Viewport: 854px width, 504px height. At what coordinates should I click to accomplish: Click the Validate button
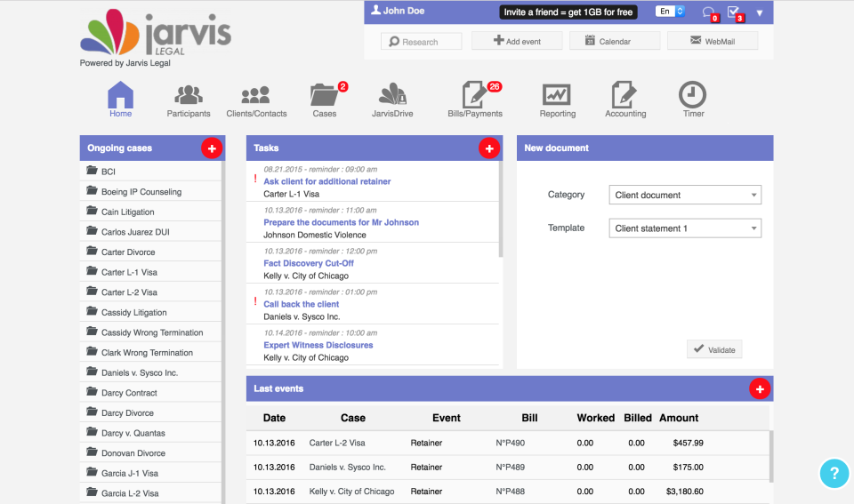[714, 349]
